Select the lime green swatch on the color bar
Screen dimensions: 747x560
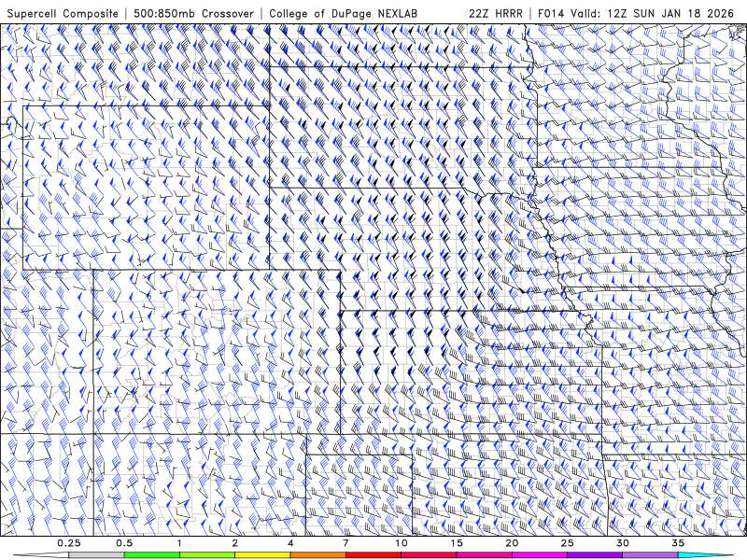207,555
